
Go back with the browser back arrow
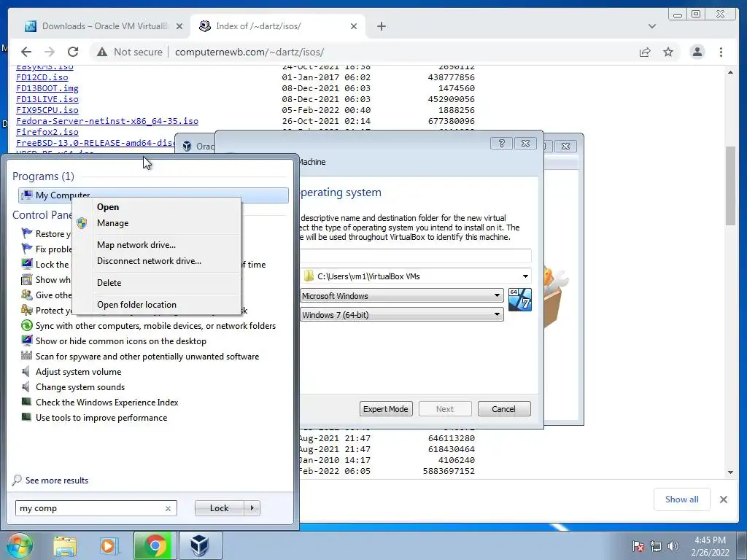pyautogui.click(x=26, y=52)
